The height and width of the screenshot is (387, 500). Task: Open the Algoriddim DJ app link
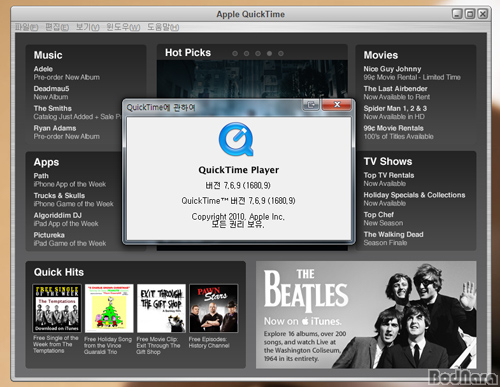66,219
